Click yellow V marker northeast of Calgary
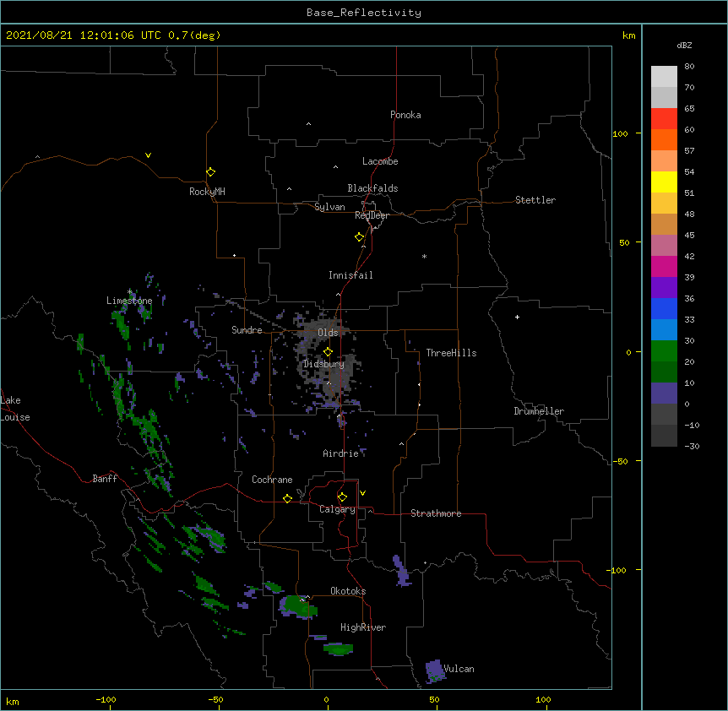The image size is (728, 711). [362, 493]
